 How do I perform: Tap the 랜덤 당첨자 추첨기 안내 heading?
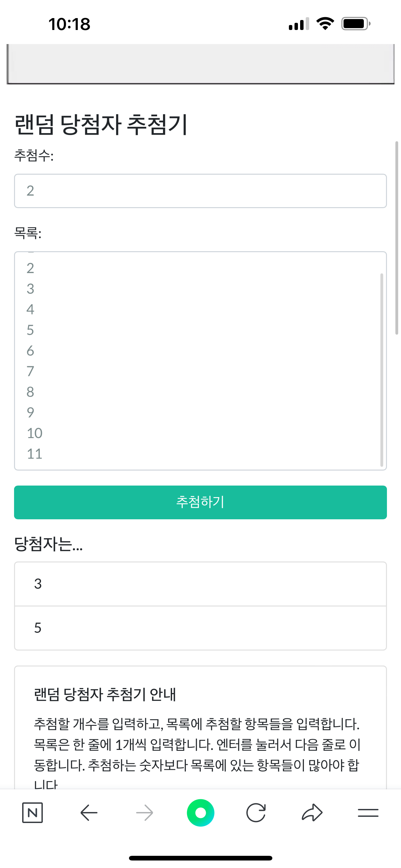pyautogui.click(x=105, y=695)
